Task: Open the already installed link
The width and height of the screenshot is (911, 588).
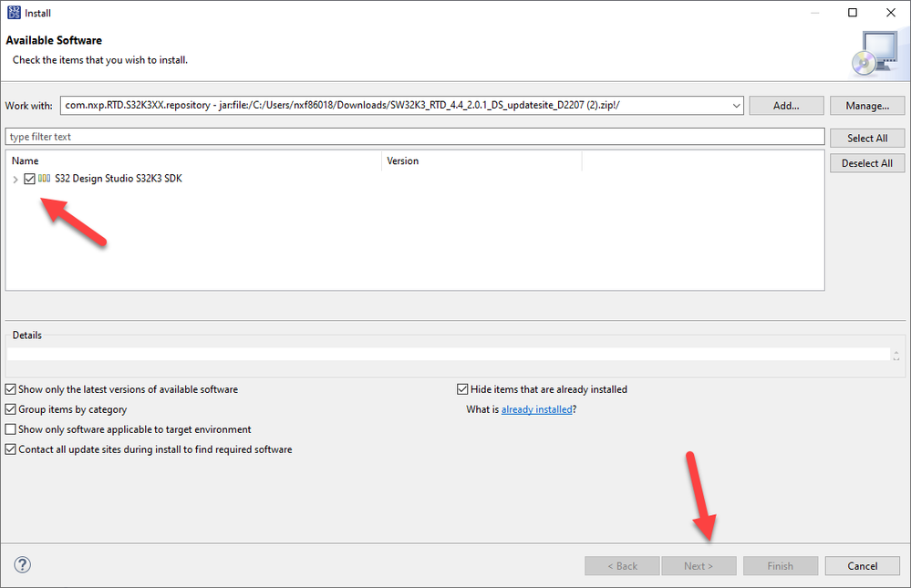Action: pos(537,409)
